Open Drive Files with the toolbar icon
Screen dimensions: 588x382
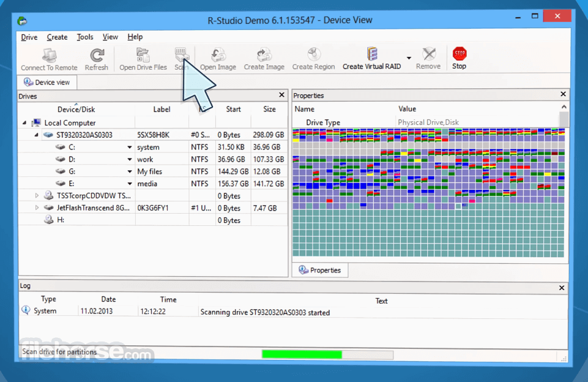point(143,58)
